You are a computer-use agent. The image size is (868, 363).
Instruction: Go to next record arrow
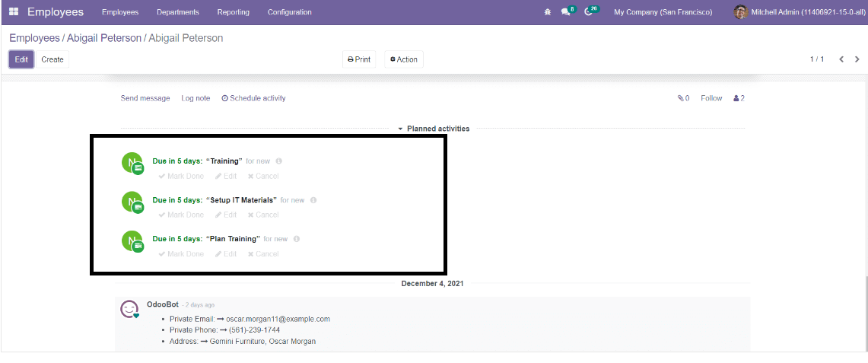[x=857, y=59]
